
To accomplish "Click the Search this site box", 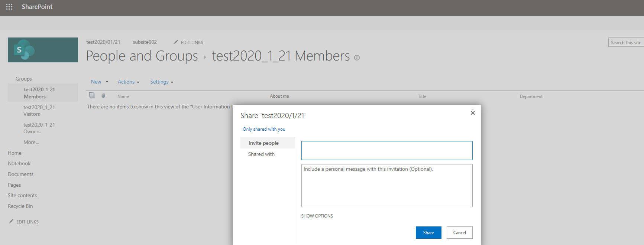I will click(x=626, y=42).
